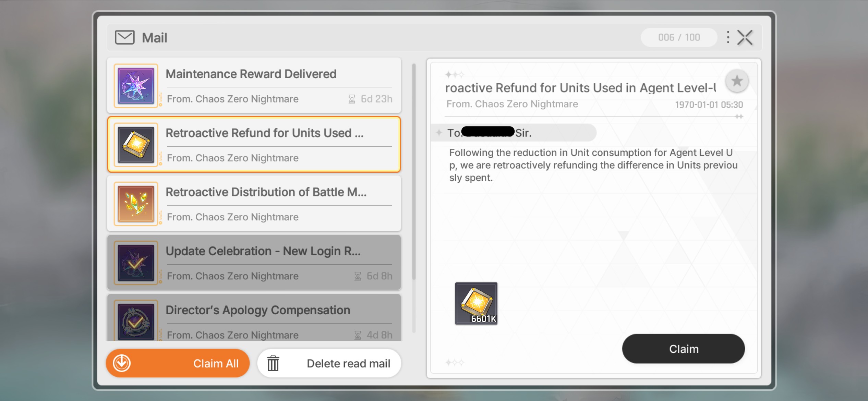Viewport: 868px width, 401px height.
Task: Click Director's Apology Compensation mail icon
Action: [x=136, y=321]
